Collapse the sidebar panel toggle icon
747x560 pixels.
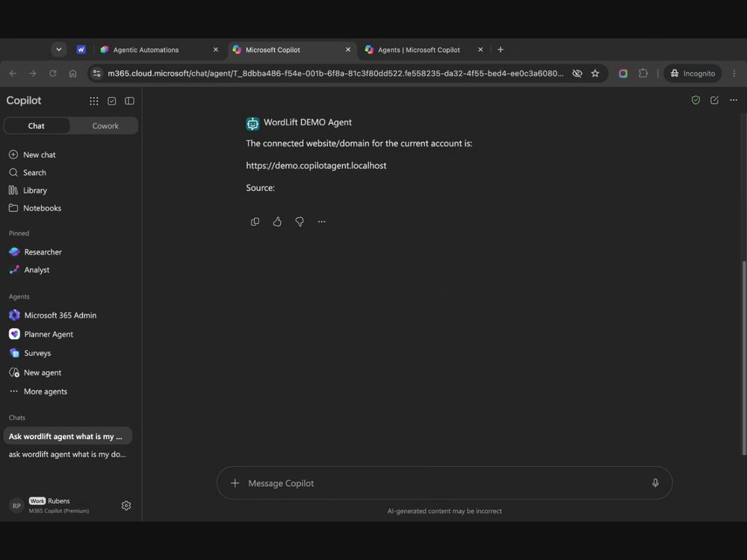129,101
